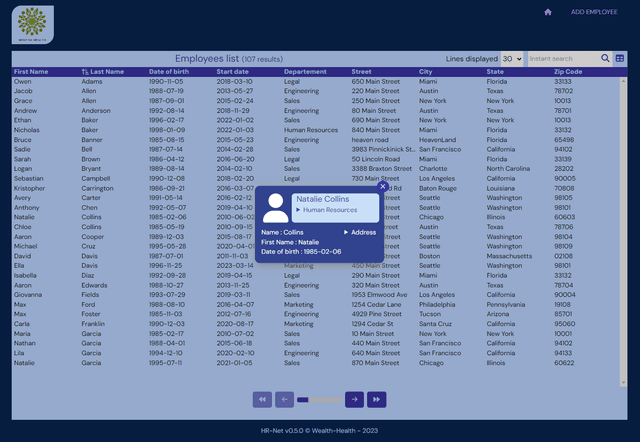The image size is (640, 442).
Task: Jump to the last page button
Action: 377,399
